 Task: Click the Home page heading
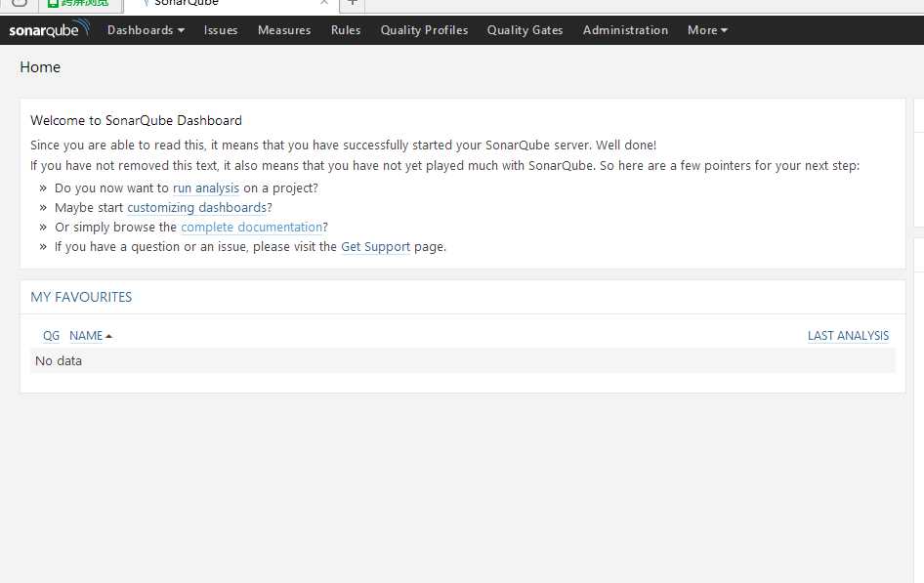point(40,67)
